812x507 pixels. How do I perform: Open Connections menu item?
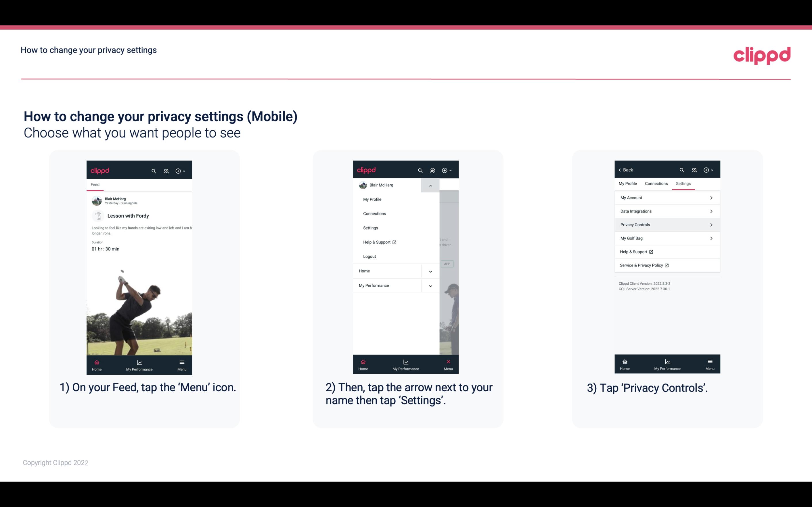375,213
